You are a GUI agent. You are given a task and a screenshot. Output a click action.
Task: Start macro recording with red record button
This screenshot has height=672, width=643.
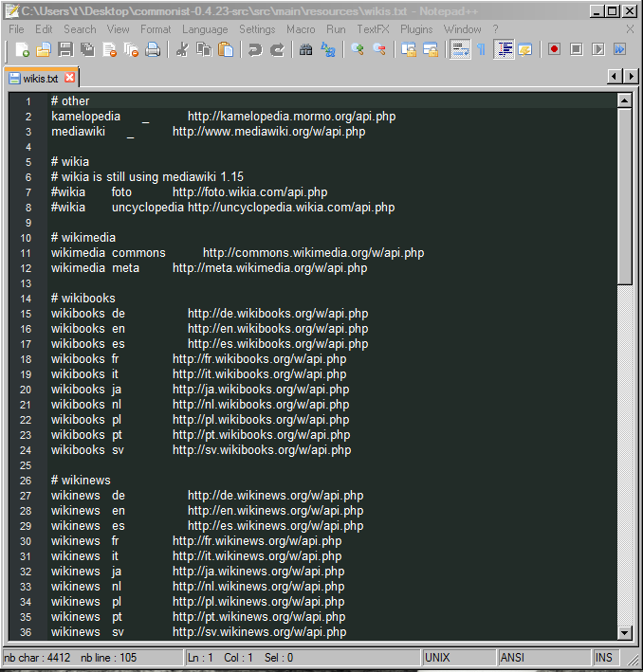[554, 50]
